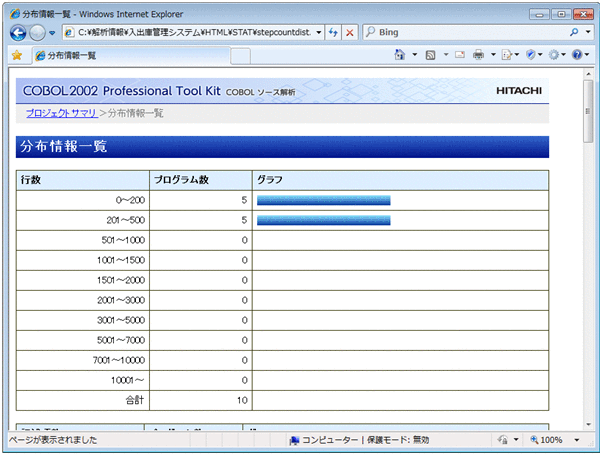Screen dimensions: 603x456
Task: Click the RSS feeds icon
Action: (430, 55)
